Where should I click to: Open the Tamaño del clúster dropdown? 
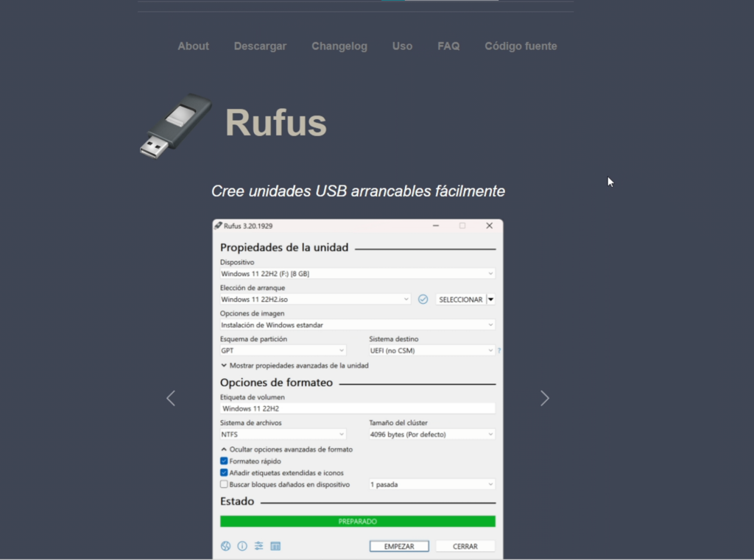click(x=431, y=434)
